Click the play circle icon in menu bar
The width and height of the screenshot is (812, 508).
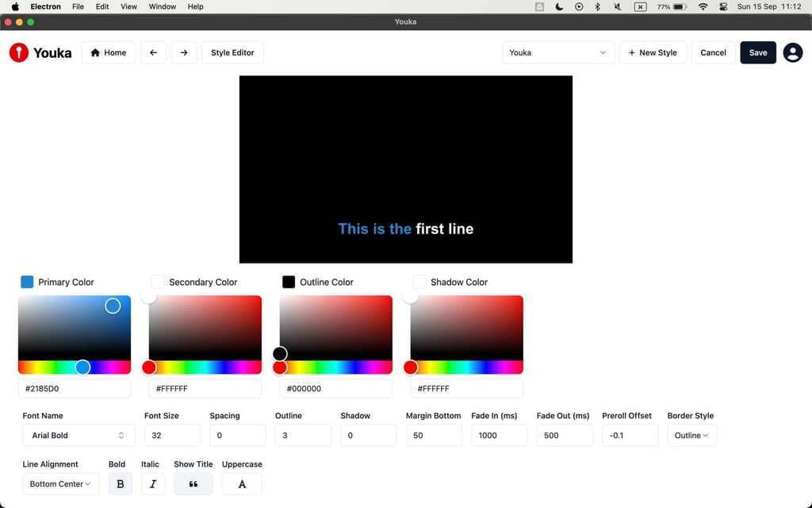click(x=579, y=6)
